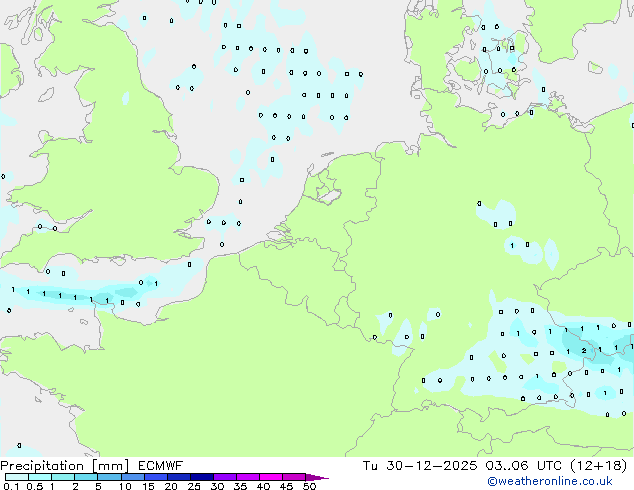Pick the 15–20 mm blue legend swatch

pyautogui.click(x=156, y=477)
